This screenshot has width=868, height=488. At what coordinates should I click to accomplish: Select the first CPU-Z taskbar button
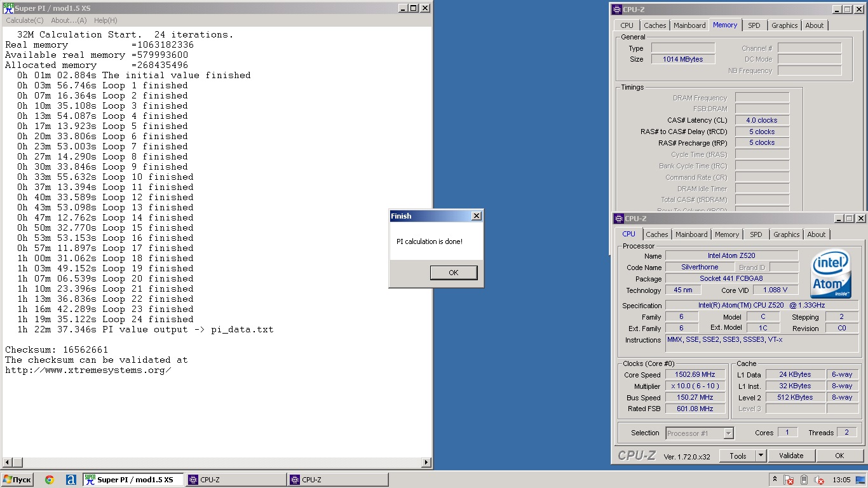point(235,480)
